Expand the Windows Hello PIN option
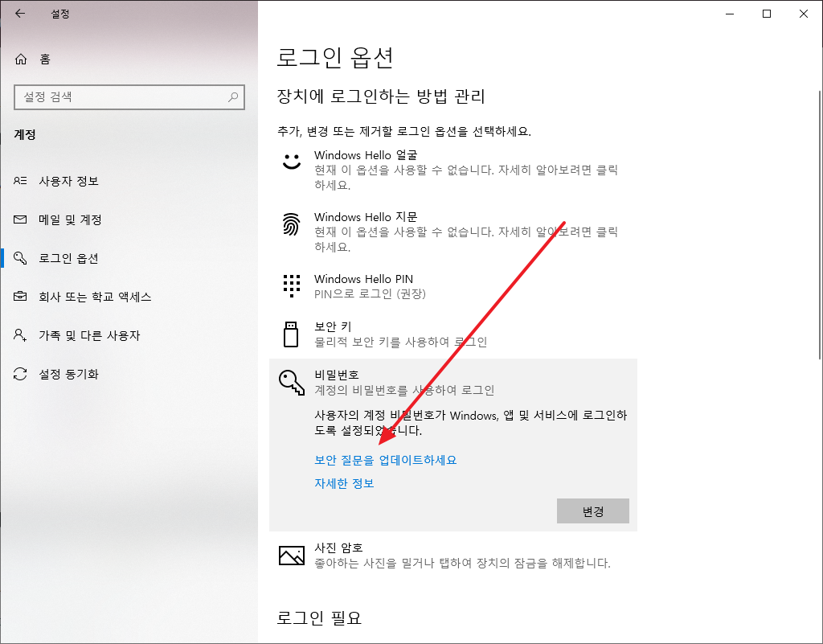Viewport: 823px width, 644px height. coord(453,286)
